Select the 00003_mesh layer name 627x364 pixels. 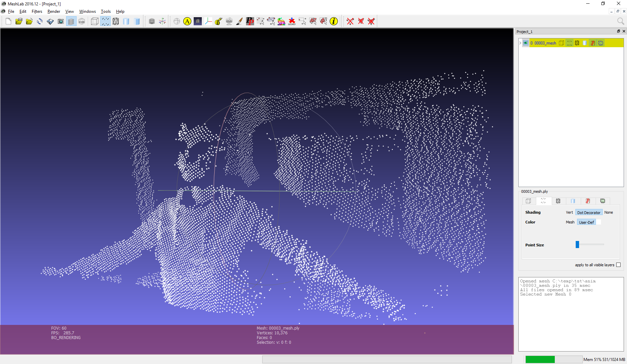tap(545, 43)
